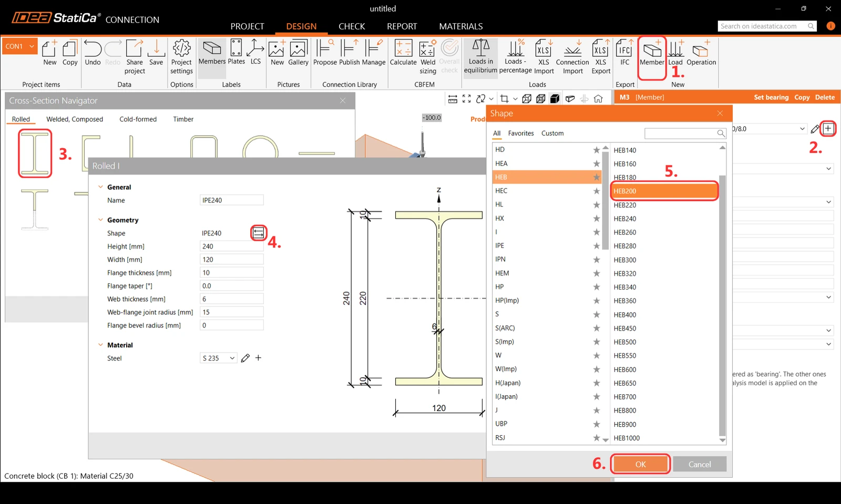The width and height of the screenshot is (841, 504).
Task: Open the REPORT tab
Action: [402, 26]
